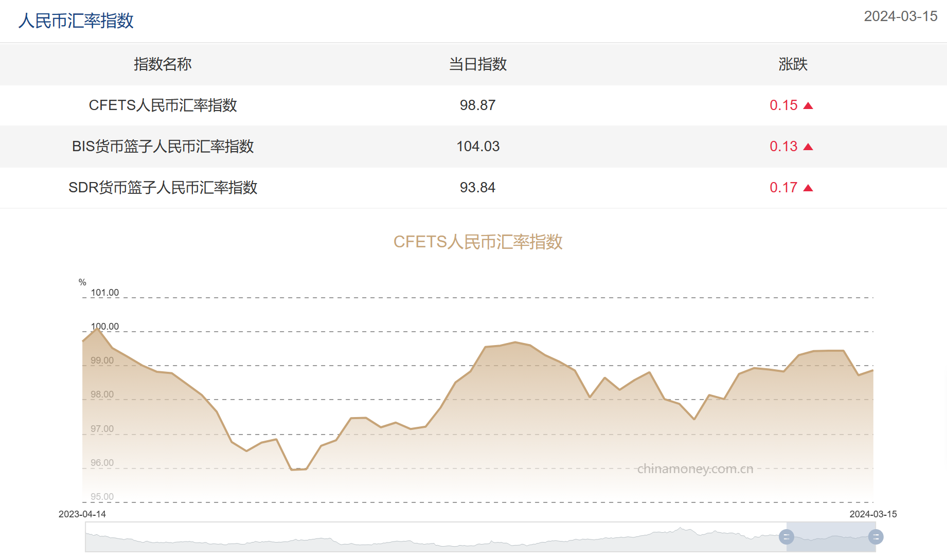Click the 2023-04-14 start date axis label
This screenshot has width=947, height=560.
(x=82, y=514)
